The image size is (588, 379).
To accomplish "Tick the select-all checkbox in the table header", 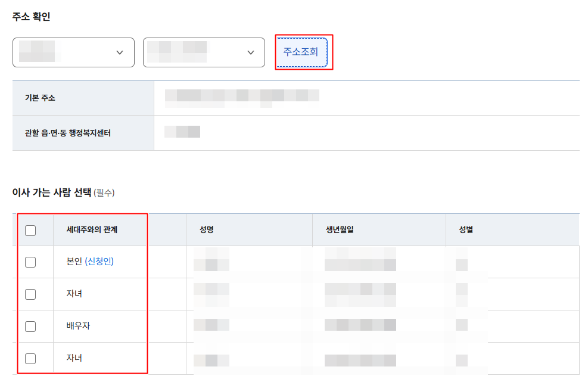I will tap(30, 231).
